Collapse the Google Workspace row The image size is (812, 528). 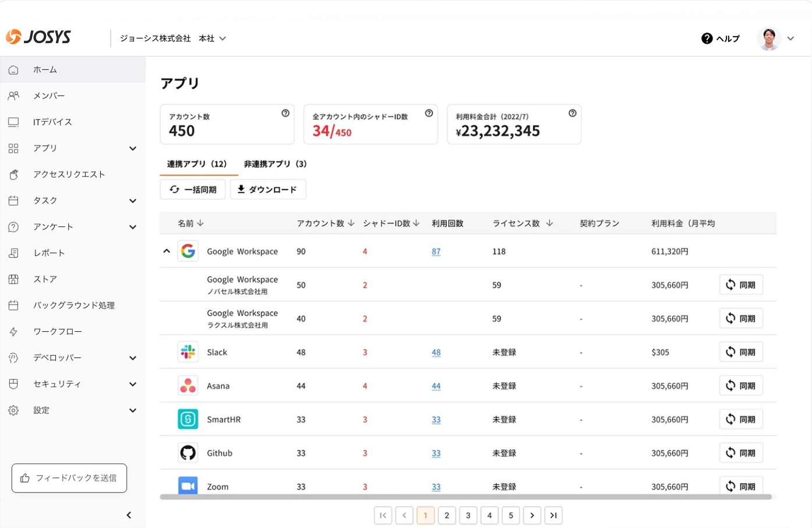click(x=167, y=251)
